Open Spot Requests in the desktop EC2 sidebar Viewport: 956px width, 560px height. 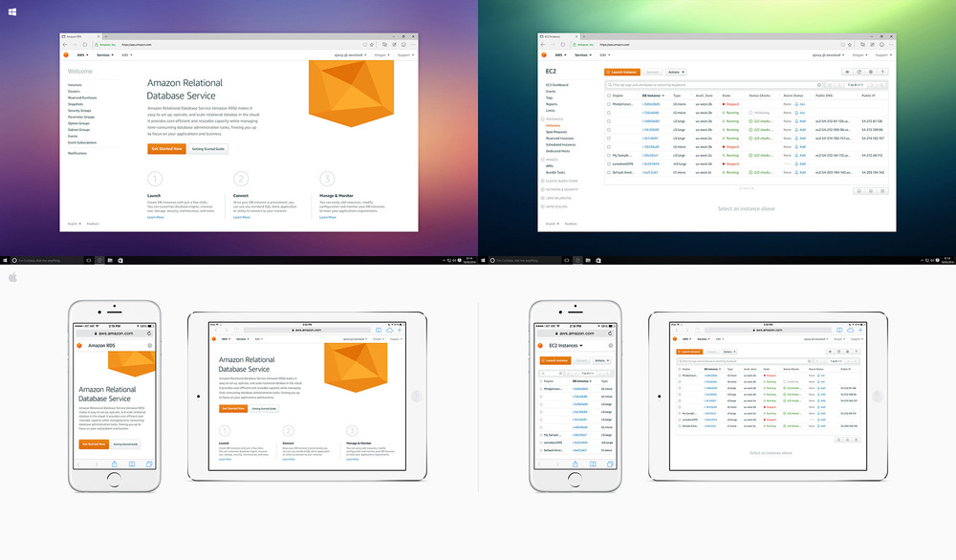click(556, 132)
